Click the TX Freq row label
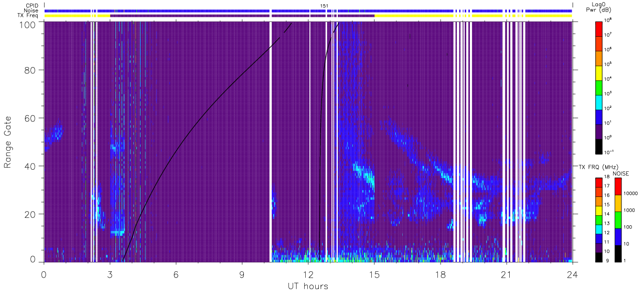Image resolution: width=644 pixels, height=297 pixels. coord(27,16)
